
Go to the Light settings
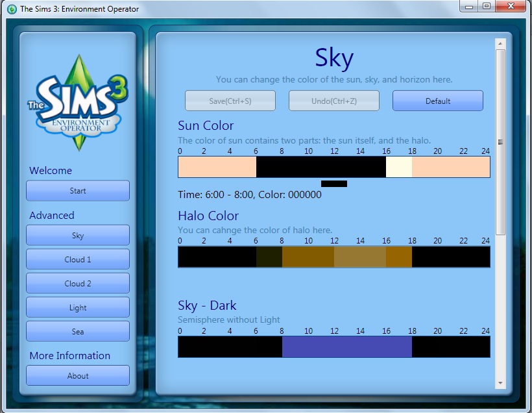[78, 307]
